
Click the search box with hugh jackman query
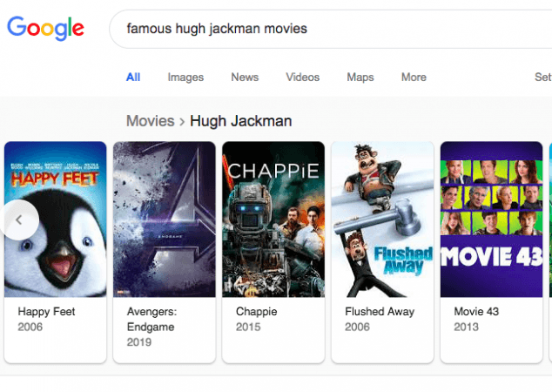(330, 29)
